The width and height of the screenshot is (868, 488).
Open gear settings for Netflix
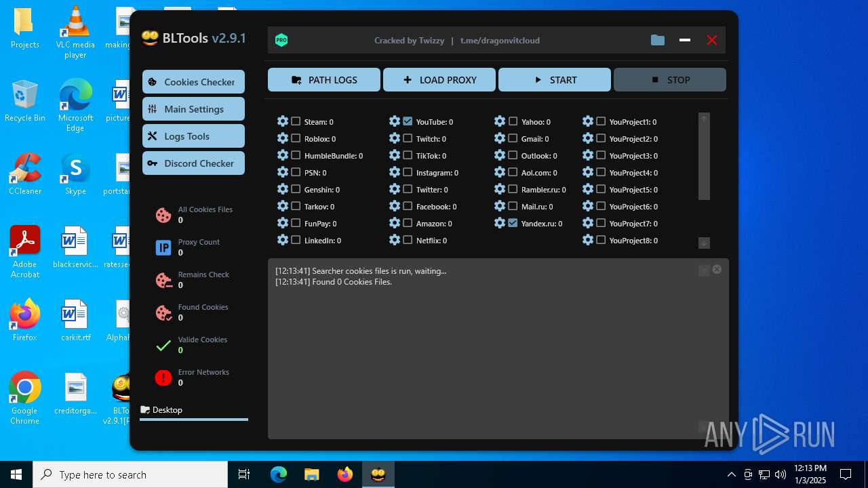coord(395,240)
